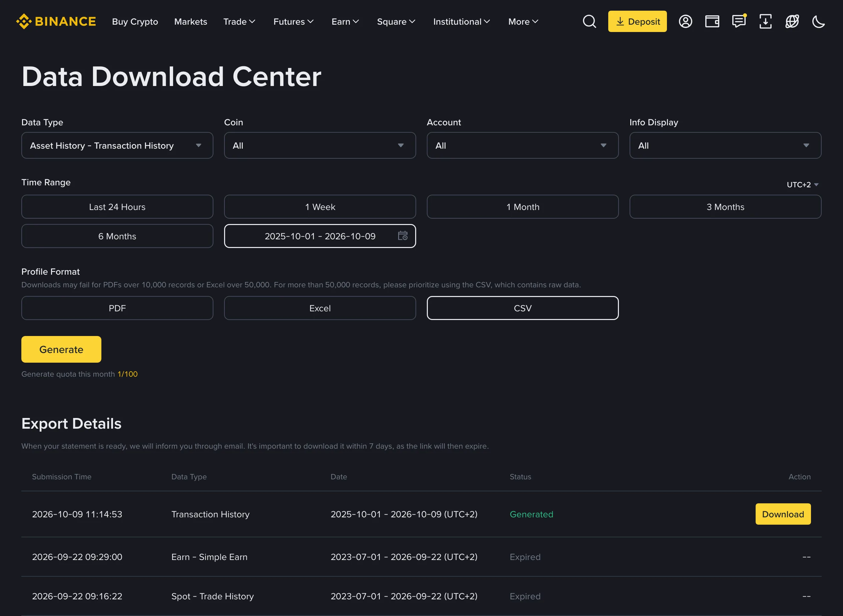Open the search magnifier icon
The image size is (843, 616).
[589, 21]
